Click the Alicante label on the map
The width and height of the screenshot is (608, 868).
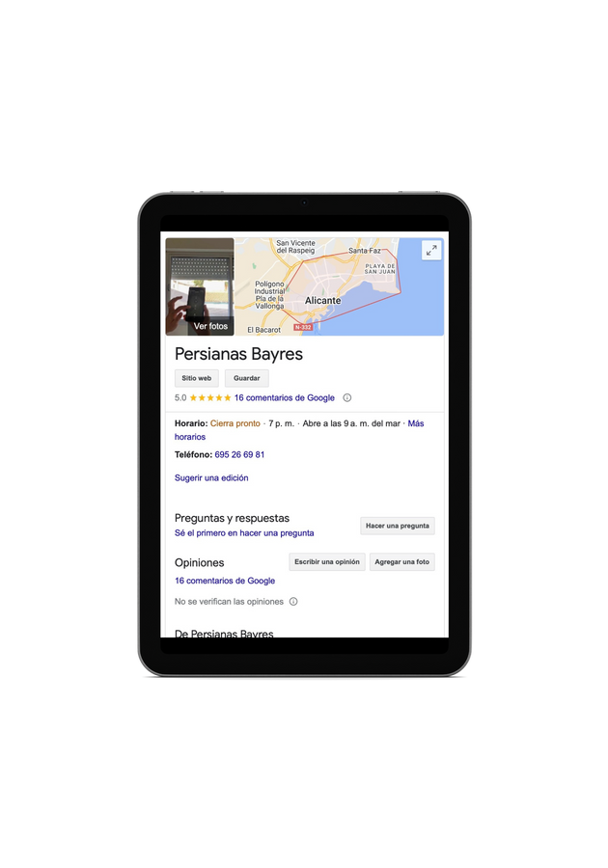coord(323,301)
